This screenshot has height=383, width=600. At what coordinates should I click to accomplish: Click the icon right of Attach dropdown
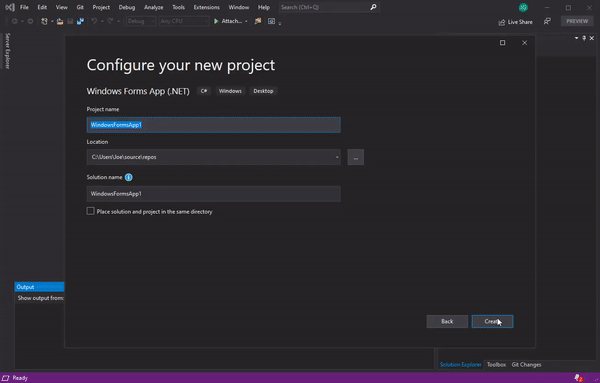258,21
